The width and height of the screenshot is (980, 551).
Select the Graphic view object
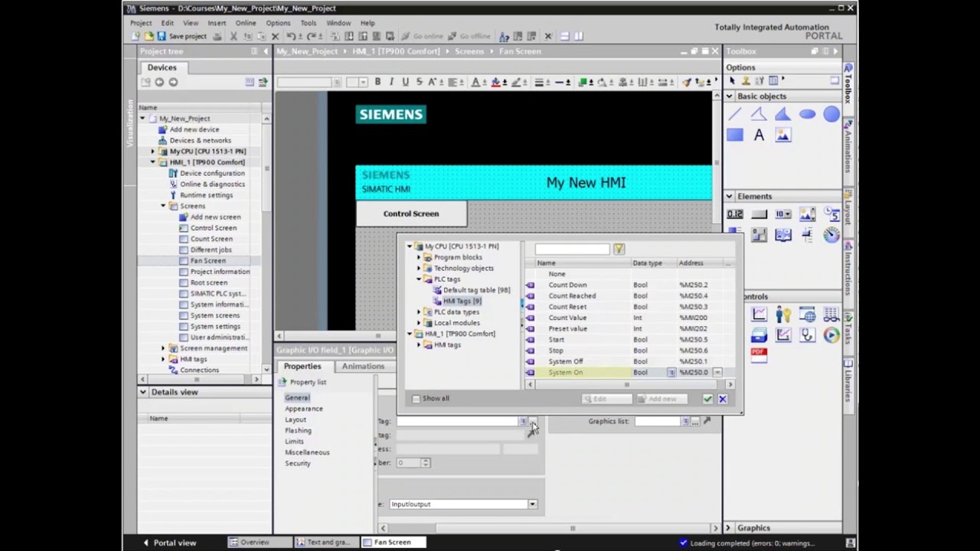782,135
